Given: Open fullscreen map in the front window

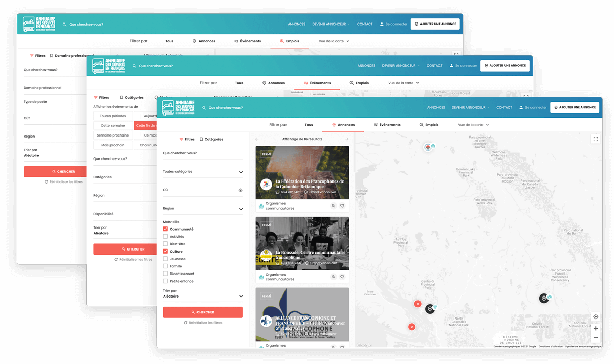Looking at the screenshot, I should point(595,139).
